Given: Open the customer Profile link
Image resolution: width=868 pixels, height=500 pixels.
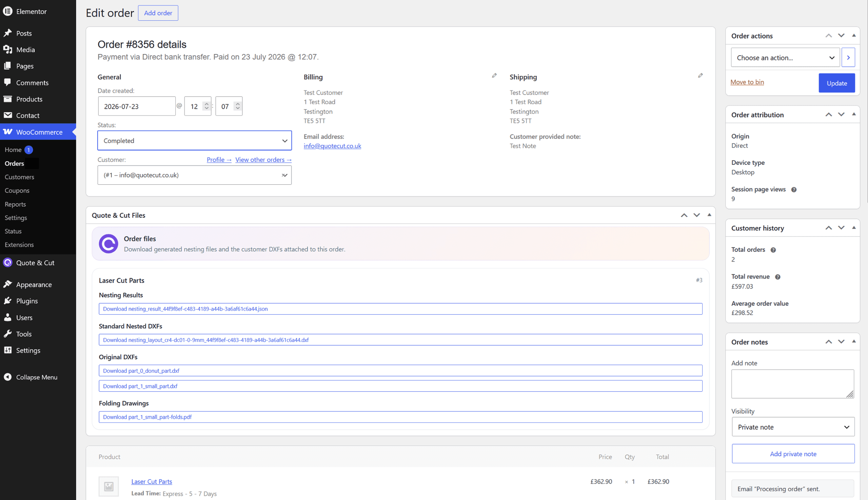Looking at the screenshot, I should [219, 160].
